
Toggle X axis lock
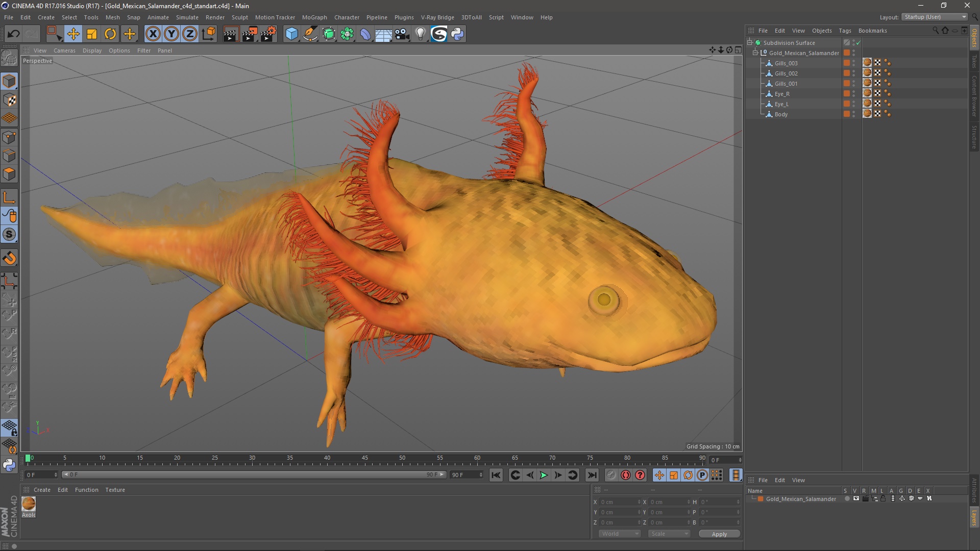(x=153, y=34)
